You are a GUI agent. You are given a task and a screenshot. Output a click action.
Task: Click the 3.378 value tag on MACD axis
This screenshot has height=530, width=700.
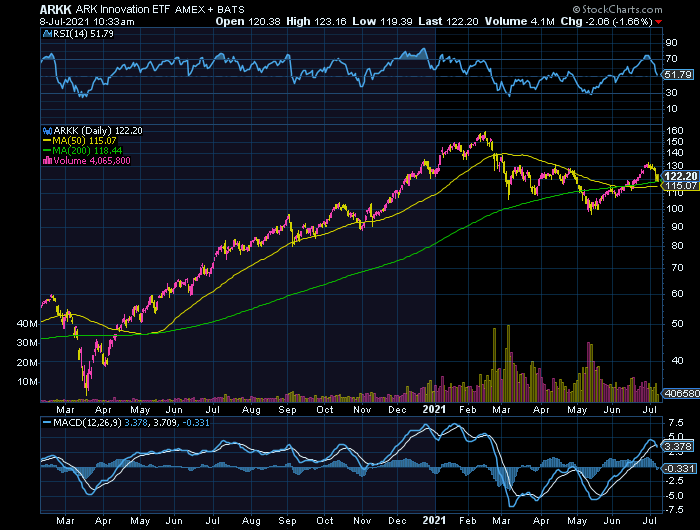click(x=679, y=447)
